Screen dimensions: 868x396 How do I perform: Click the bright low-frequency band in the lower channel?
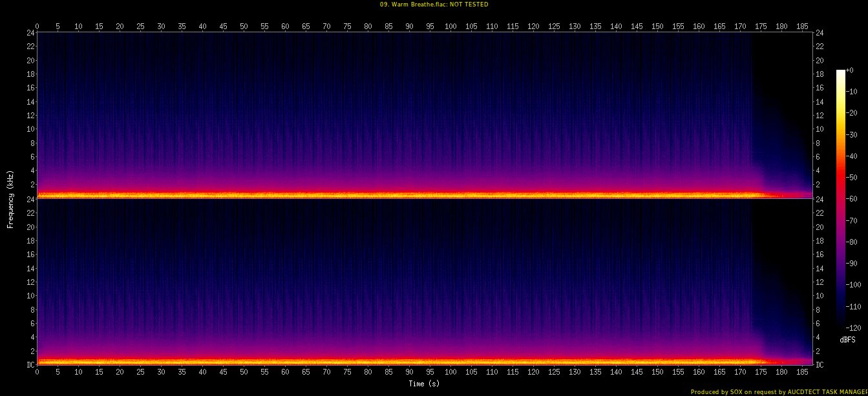[388, 360]
